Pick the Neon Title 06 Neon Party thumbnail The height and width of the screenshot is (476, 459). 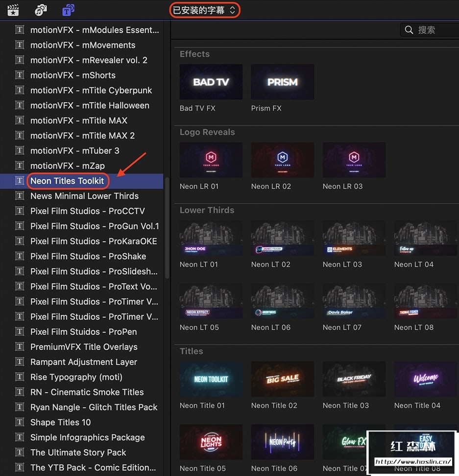(x=282, y=442)
